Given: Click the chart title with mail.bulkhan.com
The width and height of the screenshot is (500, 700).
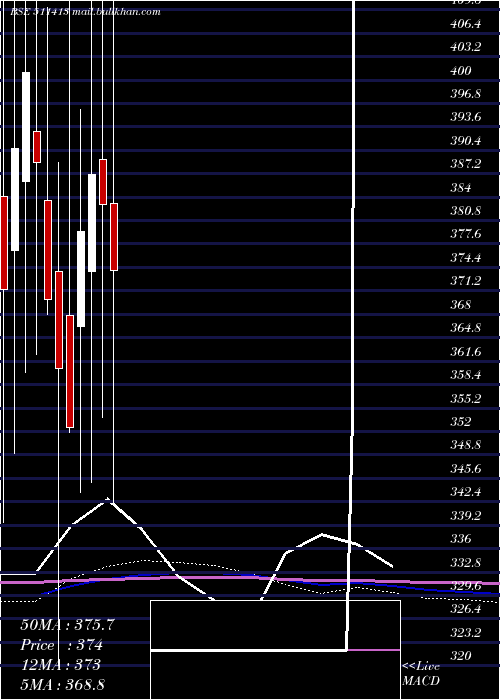Looking at the screenshot, I should pos(86,12).
